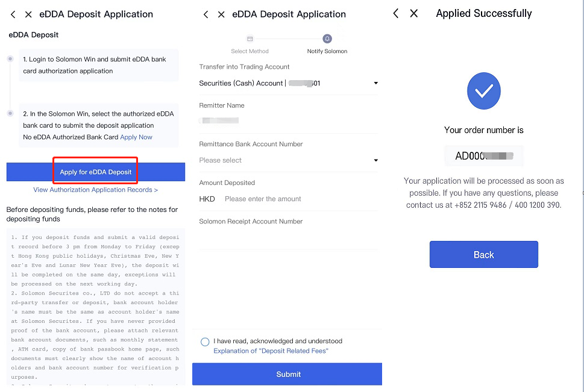The width and height of the screenshot is (584, 392).
Task: Go back from Applied Successfully screen
Action: pos(396,13)
